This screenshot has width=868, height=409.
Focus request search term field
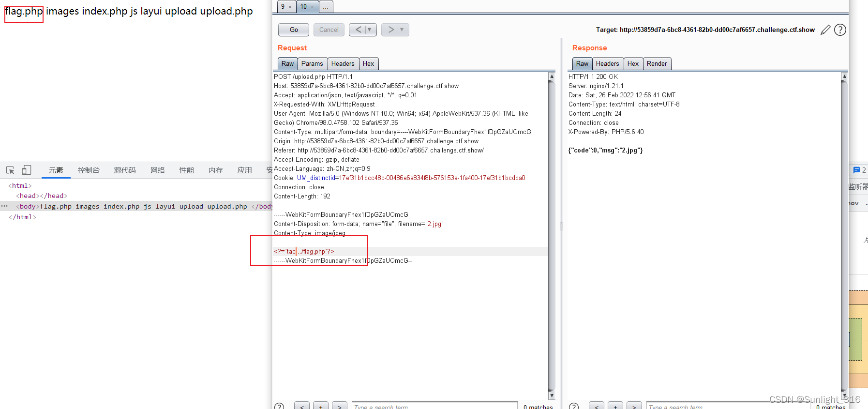click(434, 406)
